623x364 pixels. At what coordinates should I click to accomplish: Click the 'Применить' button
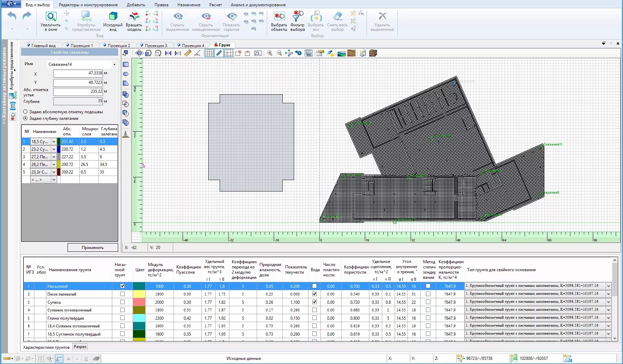[93, 248]
